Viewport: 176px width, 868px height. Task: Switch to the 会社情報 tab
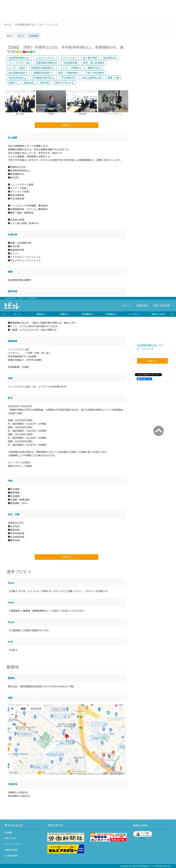[x=33, y=36]
